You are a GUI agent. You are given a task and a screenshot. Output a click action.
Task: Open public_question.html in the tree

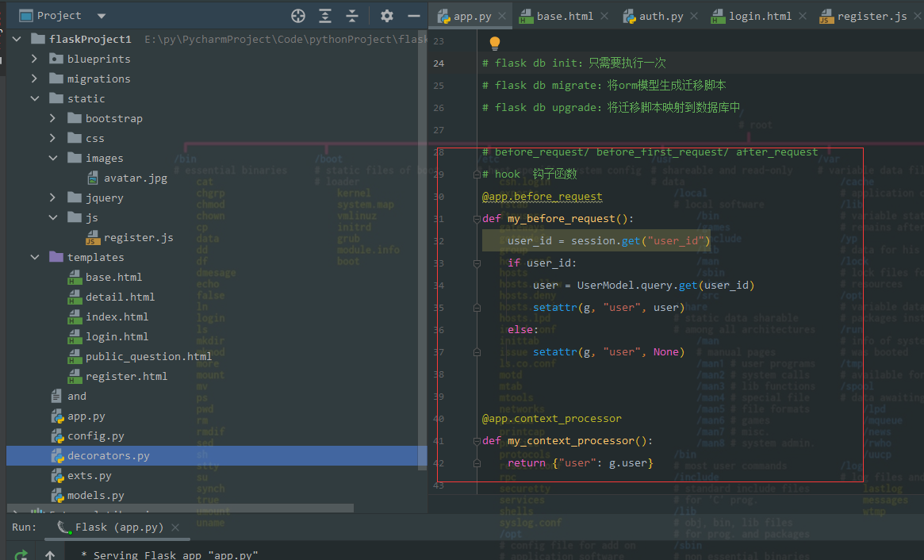[148, 357]
